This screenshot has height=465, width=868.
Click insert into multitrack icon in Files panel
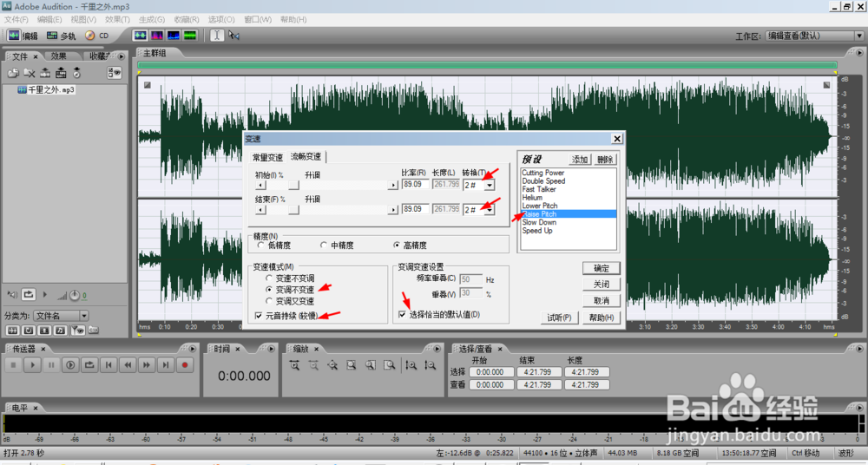[x=61, y=73]
